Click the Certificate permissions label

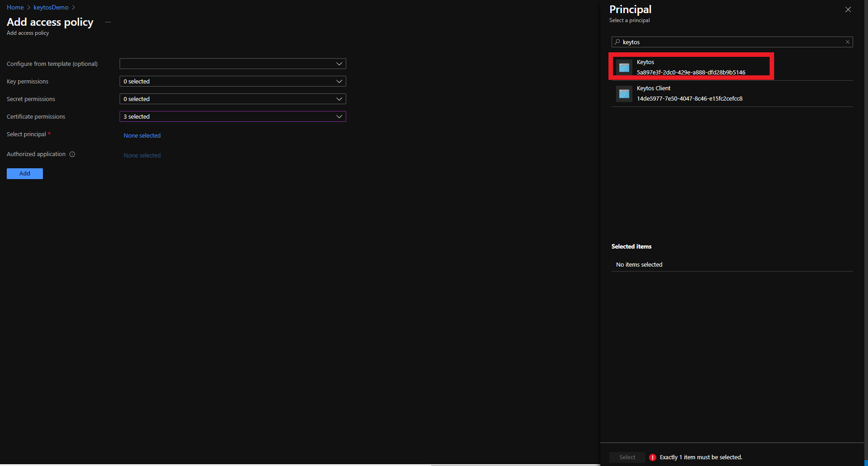pos(36,117)
